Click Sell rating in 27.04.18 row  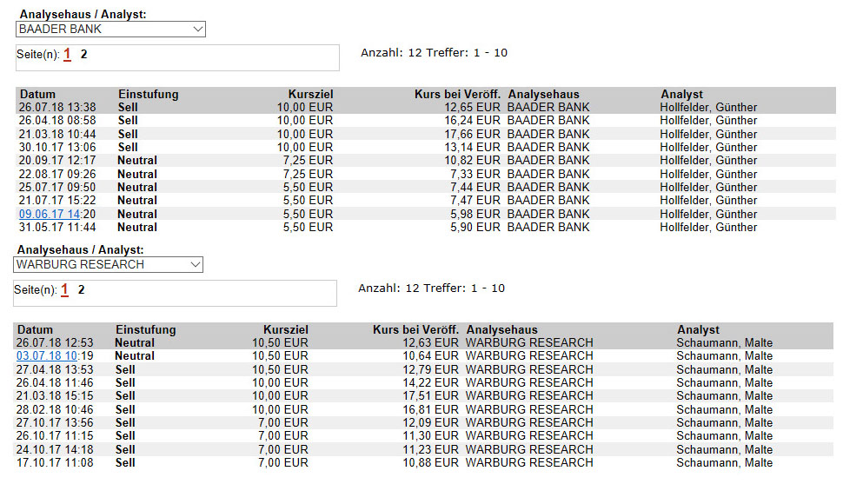pyautogui.click(x=125, y=369)
